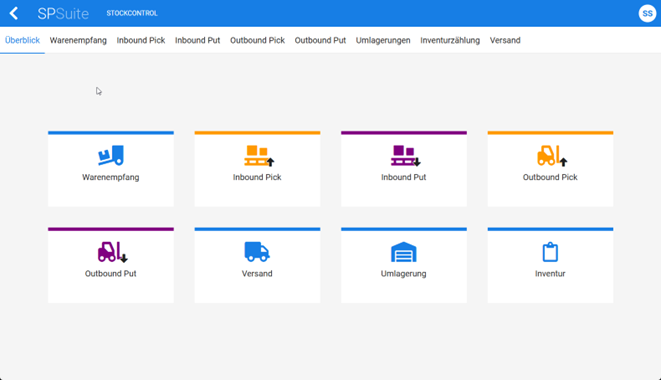This screenshot has width=661, height=380.
Task: Open the Outbound Put tab
Action: point(320,40)
